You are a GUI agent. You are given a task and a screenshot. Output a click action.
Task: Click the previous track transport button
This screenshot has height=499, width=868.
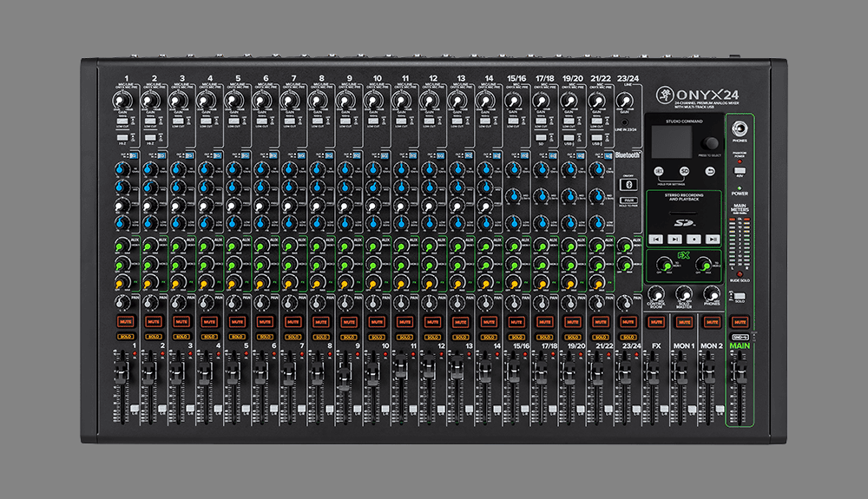(x=656, y=239)
